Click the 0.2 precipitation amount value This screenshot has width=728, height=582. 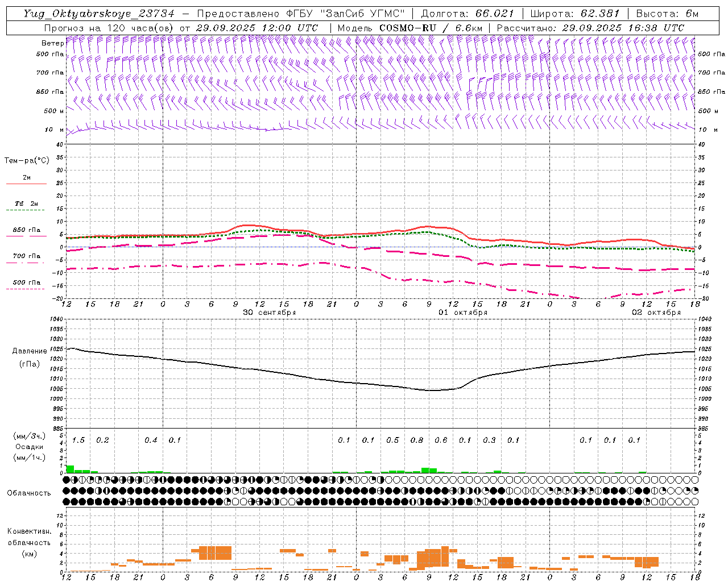[102, 440]
